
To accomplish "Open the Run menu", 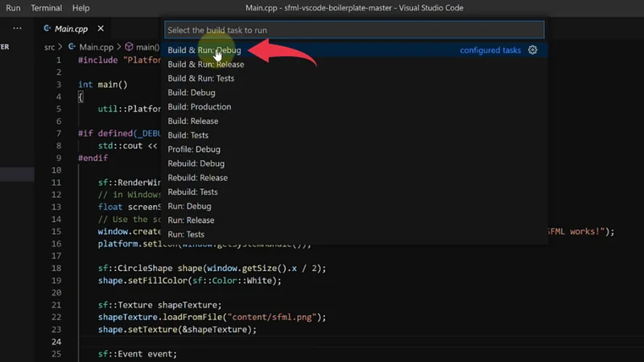I will [x=13, y=8].
